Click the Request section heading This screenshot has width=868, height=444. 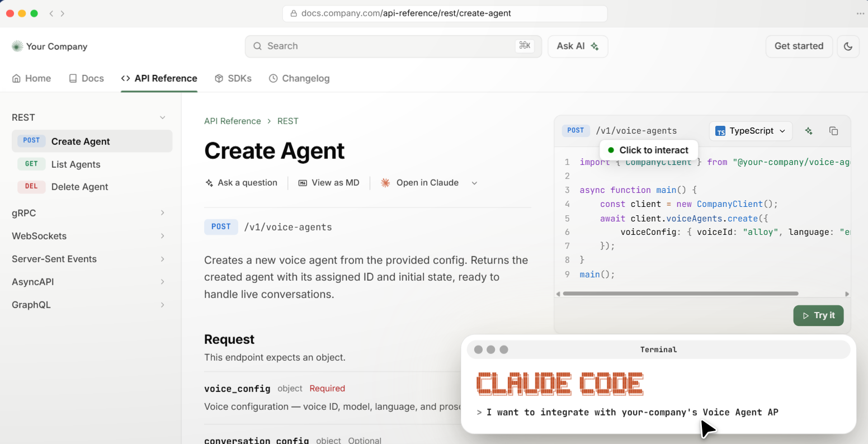[229, 339]
